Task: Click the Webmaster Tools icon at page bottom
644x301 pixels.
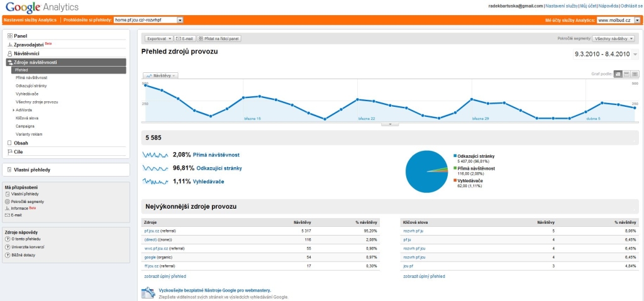Action: 148,292
